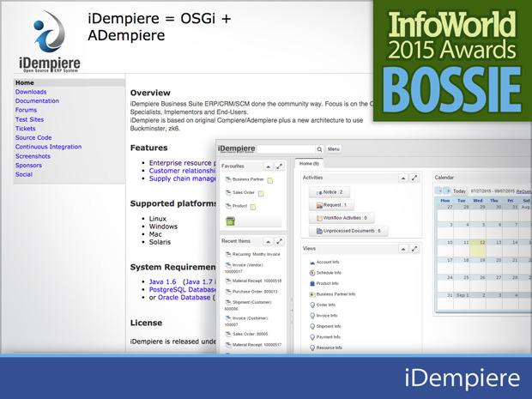Open Business Partner favourite

pos(248,179)
